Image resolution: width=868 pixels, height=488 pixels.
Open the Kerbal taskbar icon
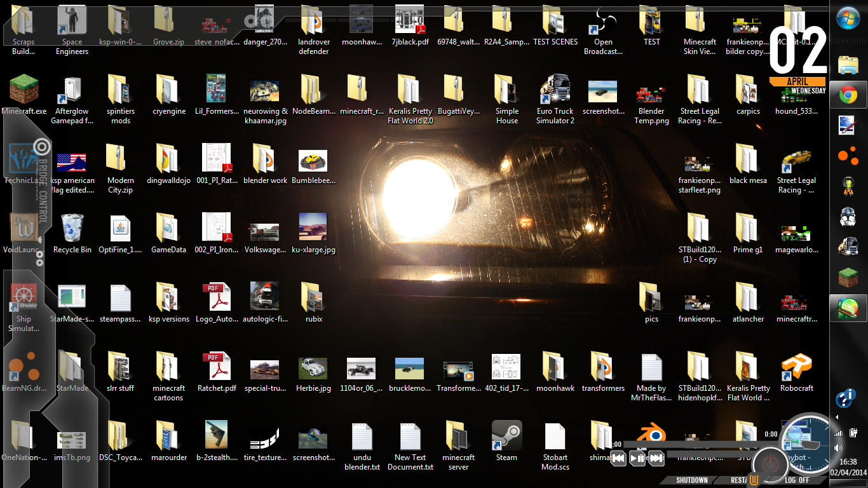pos(848,187)
